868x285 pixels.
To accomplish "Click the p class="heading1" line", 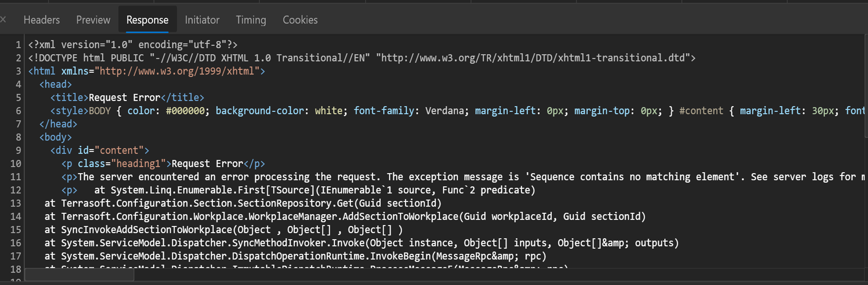I will click(x=163, y=164).
